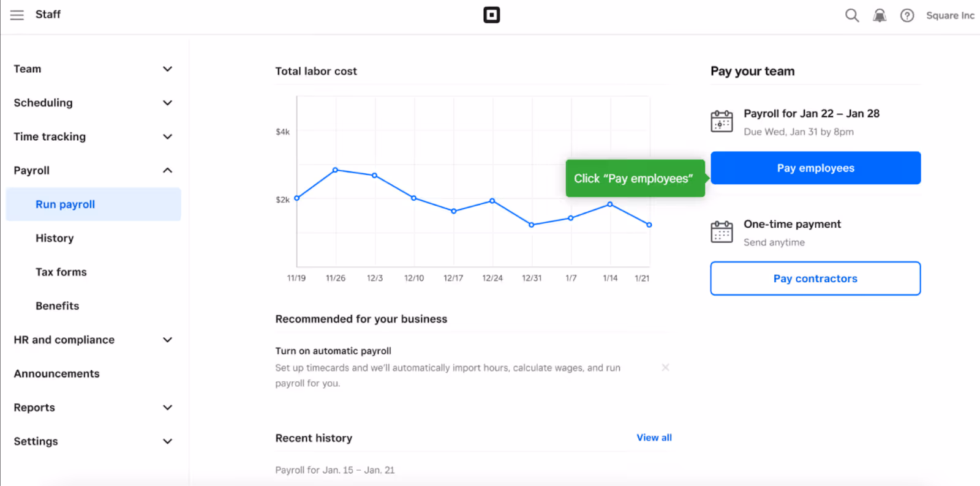Expand the Time tracking section chevron

point(167,136)
